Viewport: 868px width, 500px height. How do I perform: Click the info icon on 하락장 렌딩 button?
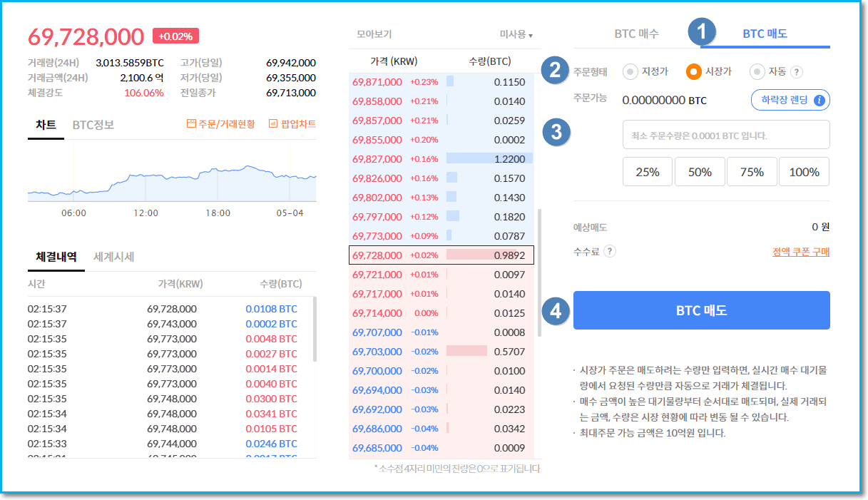click(x=819, y=101)
